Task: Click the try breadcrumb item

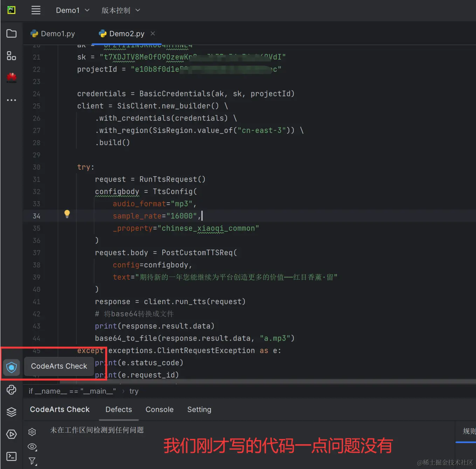Action: tap(134, 391)
